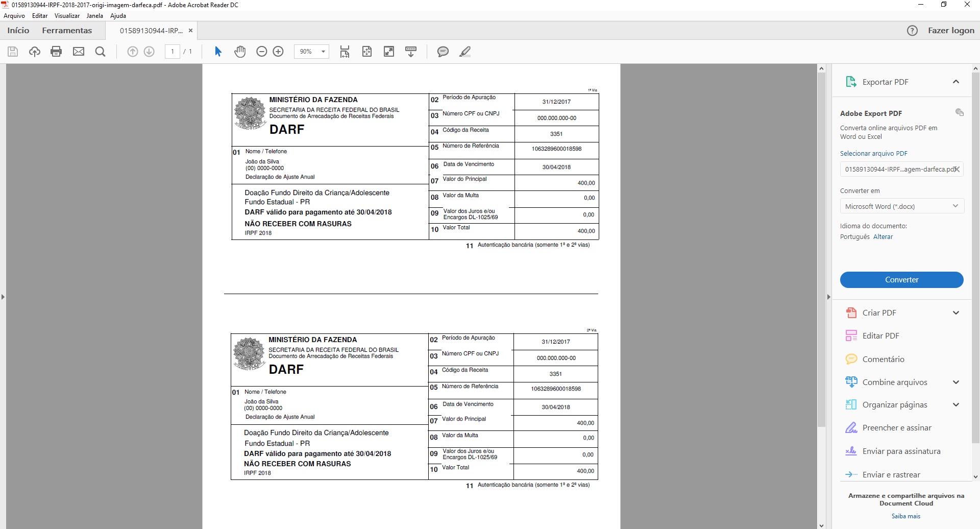The height and width of the screenshot is (529, 980).
Task: Switch to the Início tab
Action: tap(18, 31)
